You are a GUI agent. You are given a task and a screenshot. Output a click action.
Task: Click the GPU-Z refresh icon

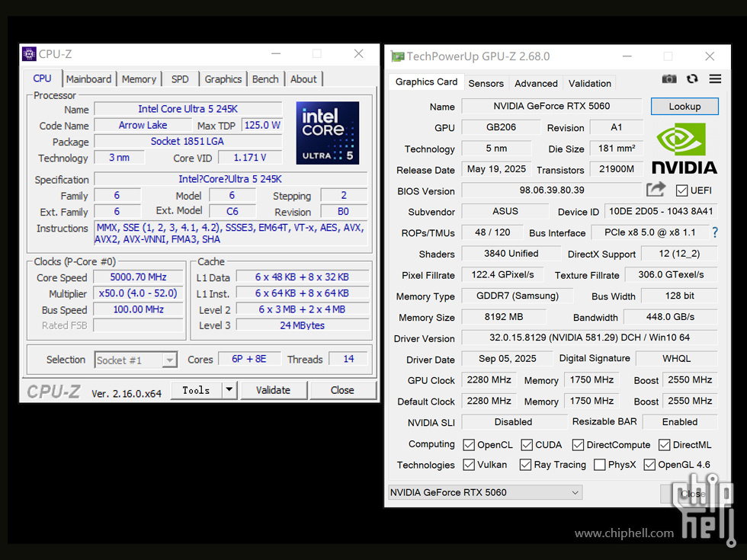click(x=692, y=79)
